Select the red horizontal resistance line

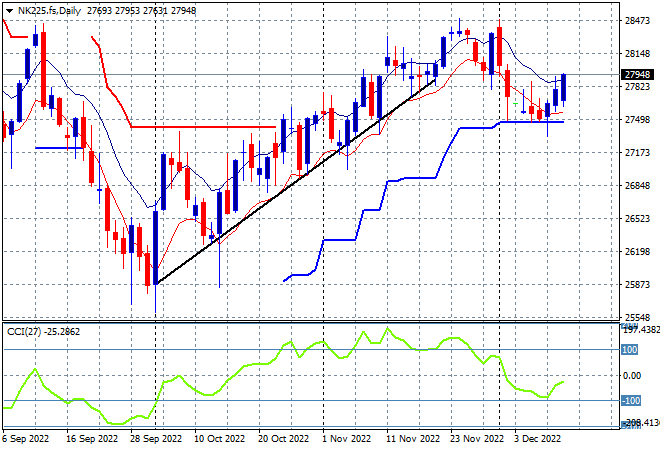pyautogui.click(x=203, y=127)
